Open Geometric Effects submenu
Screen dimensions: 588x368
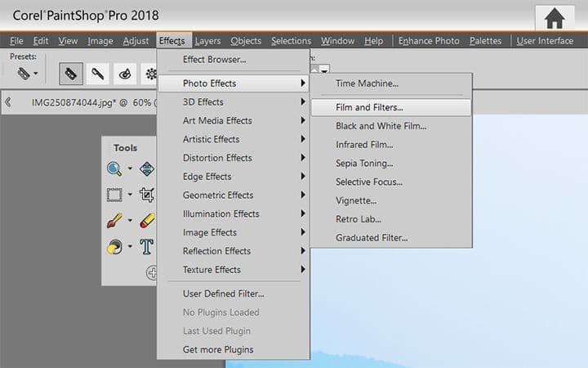(233, 195)
